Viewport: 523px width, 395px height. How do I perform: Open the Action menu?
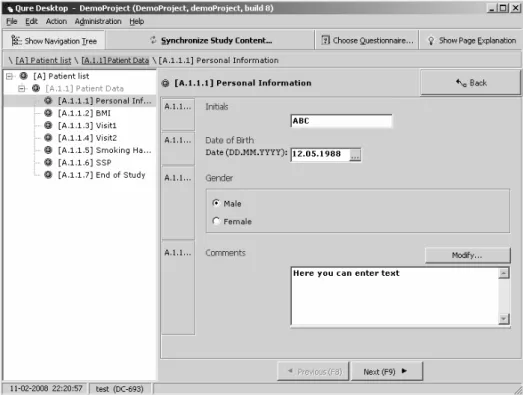click(56, 21)
